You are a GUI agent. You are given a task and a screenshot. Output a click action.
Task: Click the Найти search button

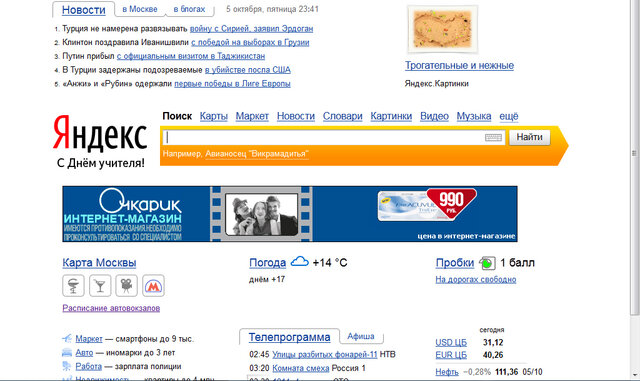point(529,137)
